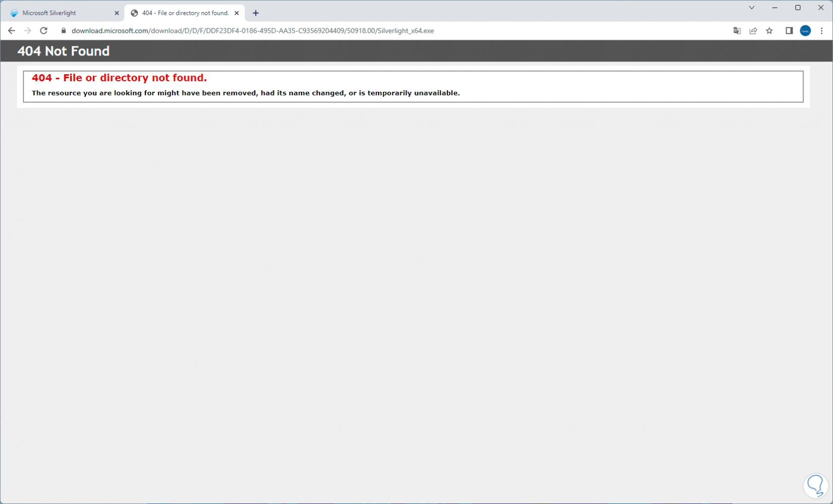Share this page via share icon

pos(753,31)
